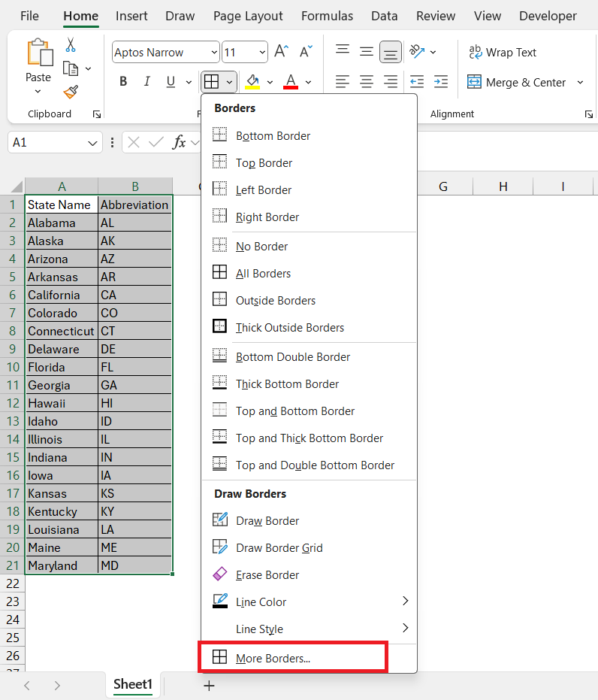This screenshot has height=700, width=598.
Task: Expand fill color dropdown arrow
Action: [x=270, y=82]
